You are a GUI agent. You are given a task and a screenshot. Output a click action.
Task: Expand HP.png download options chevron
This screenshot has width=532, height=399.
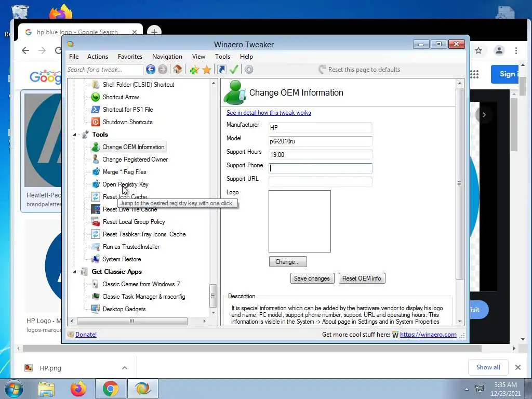coord(125,368)
